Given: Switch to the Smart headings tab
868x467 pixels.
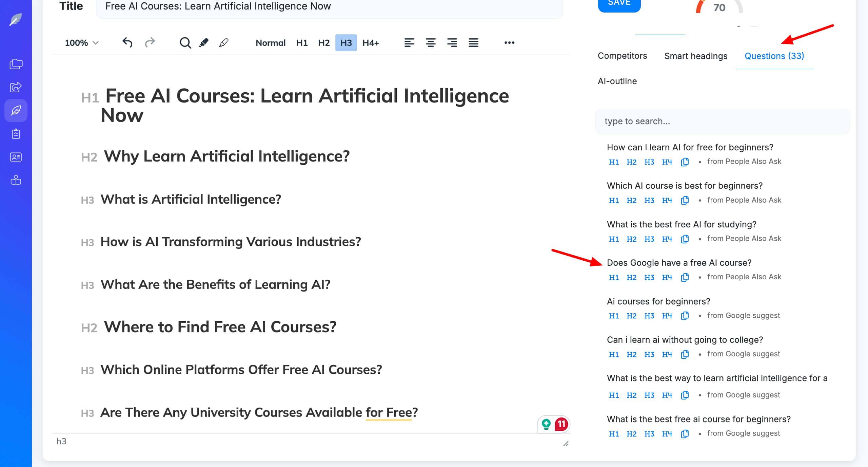Looking at the screenshot, I should (696, 56).
